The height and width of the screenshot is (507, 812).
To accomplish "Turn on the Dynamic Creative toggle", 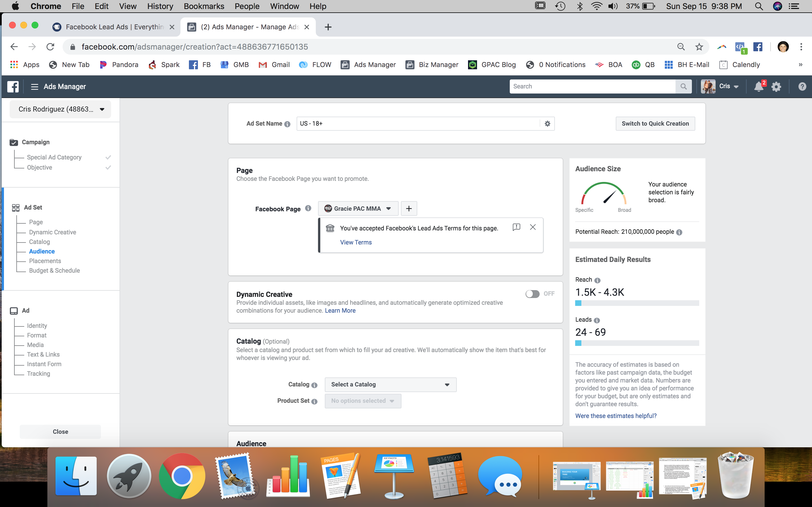I will click(x=533, y=294).
